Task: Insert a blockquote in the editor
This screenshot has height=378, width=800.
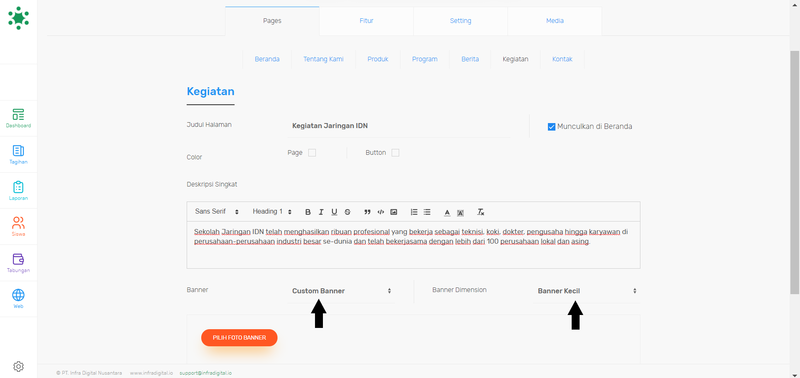Action: pyautogui.click(x=367, y=212)
